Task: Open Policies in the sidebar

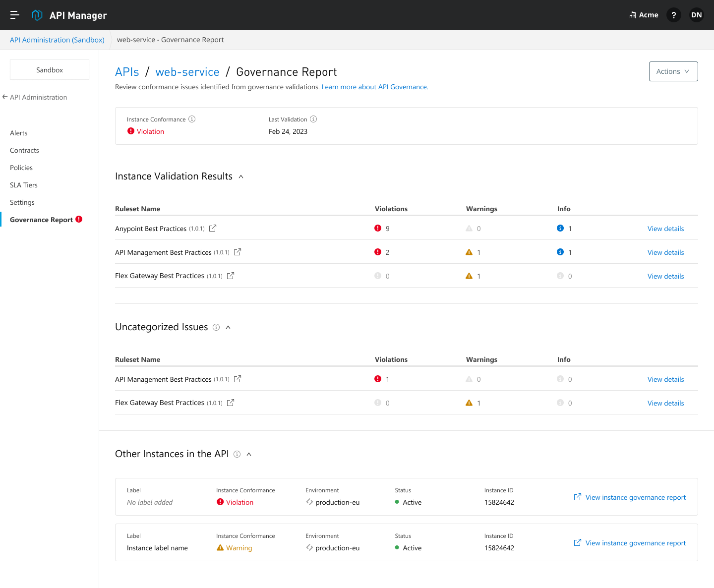Action: pos(21,168)
